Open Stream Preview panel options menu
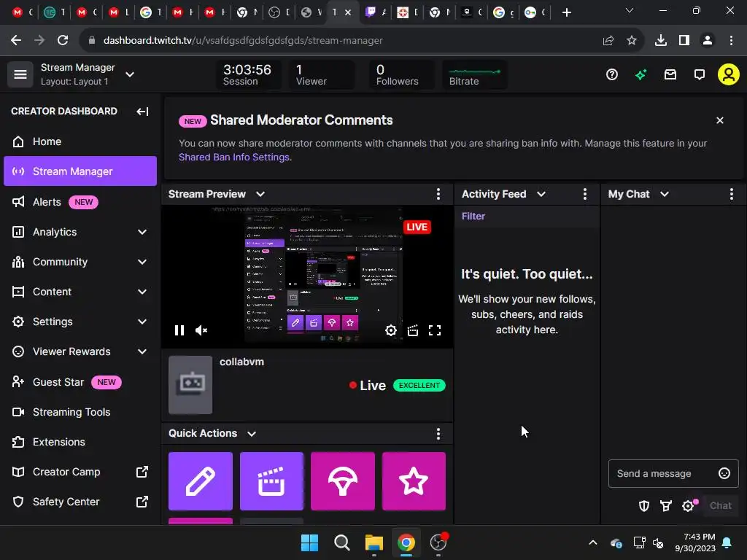The height and width of the screenshot is (560, 747). (x=438, y=194)
